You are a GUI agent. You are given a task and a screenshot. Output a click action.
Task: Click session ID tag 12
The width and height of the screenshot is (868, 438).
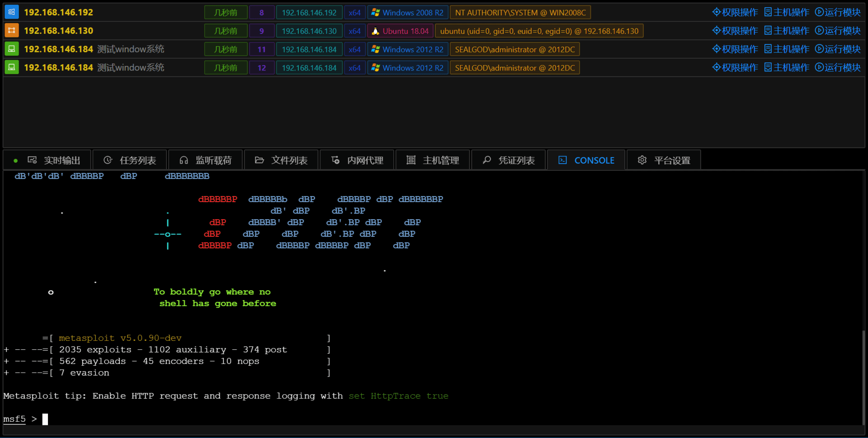click(x=262, y=68)
